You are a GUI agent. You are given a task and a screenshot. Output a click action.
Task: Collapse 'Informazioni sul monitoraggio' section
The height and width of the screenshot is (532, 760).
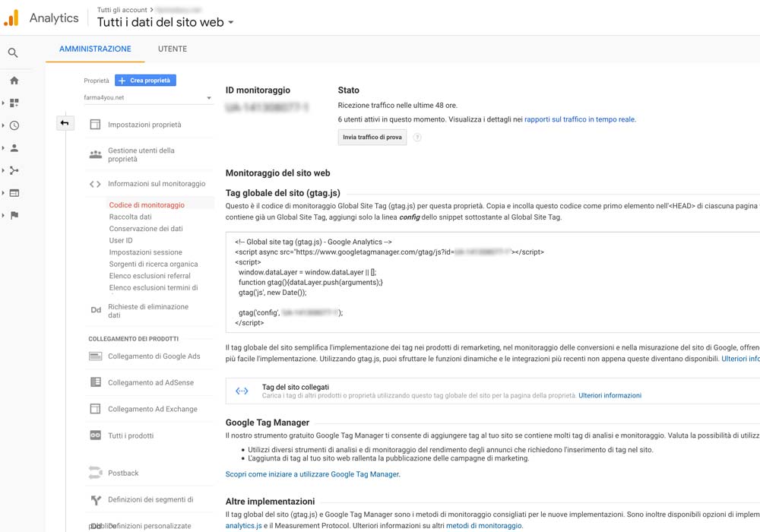pos(157,184)
